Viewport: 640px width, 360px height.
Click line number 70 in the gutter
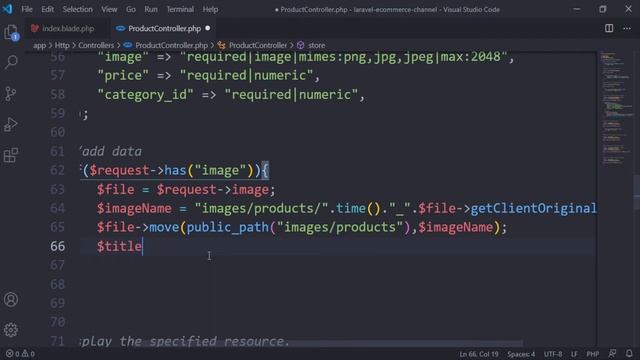58,322
